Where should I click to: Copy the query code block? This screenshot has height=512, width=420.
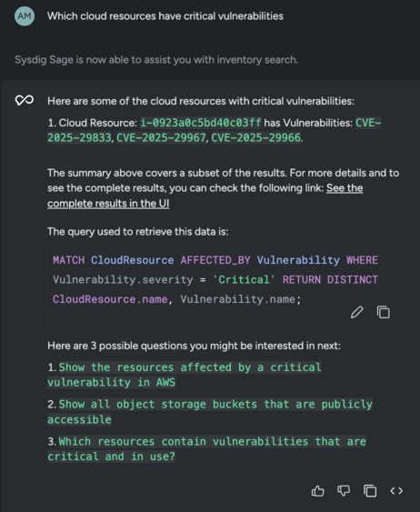point(384,312)
